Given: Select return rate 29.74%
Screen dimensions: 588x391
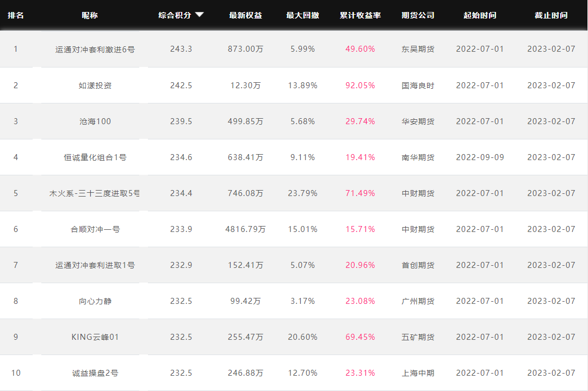Looking at the screenshot, I should coord(361,121).
